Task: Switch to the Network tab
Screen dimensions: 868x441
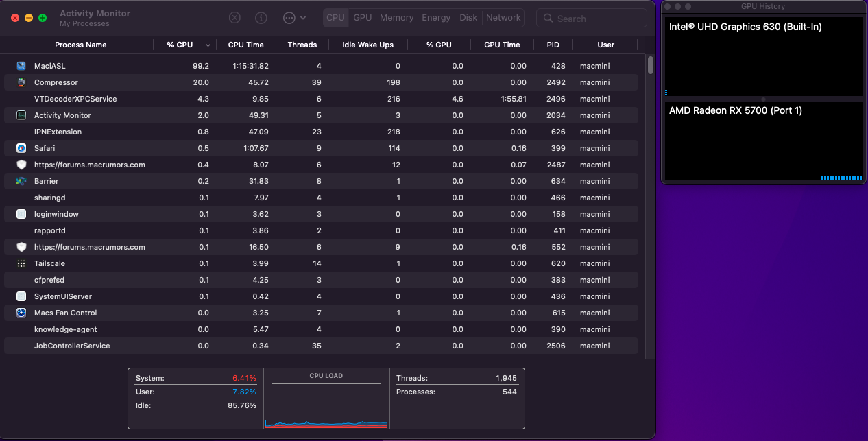Action: click(x=503, y=18)
